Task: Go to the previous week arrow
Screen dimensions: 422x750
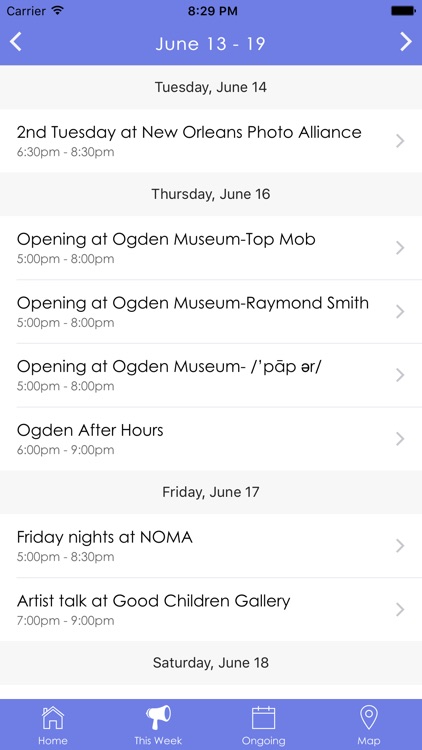Action: tap(16, 42)
